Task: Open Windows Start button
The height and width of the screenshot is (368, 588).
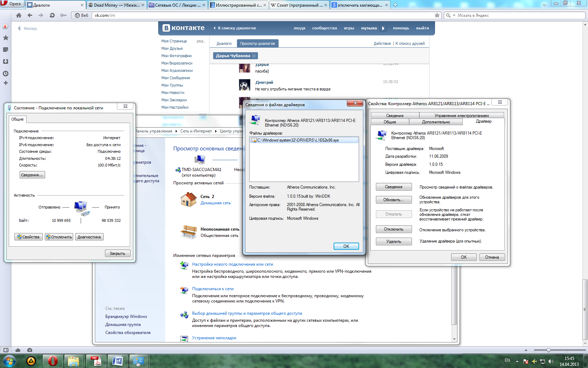Action: click(x=9, y=361)
